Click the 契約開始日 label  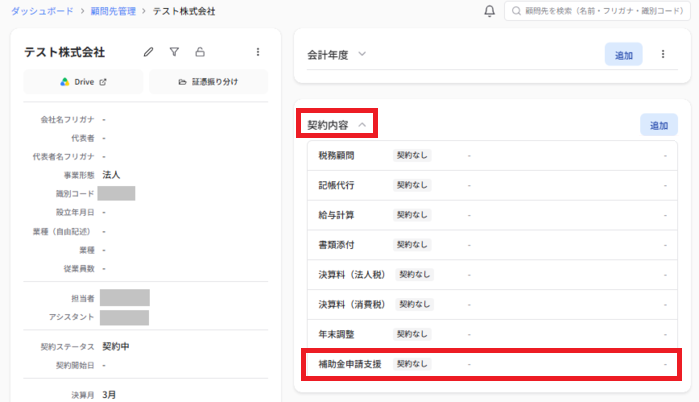tap(75, 365)
